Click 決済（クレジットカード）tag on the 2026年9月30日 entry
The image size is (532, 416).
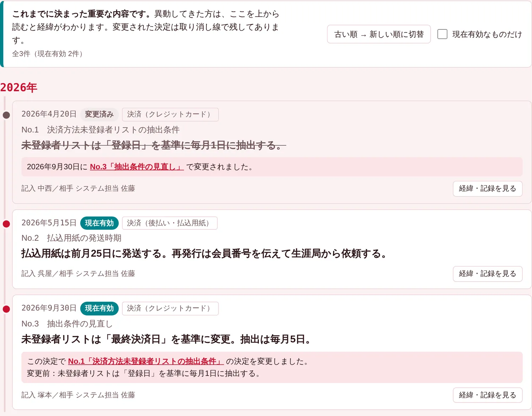tap(170, 308)
